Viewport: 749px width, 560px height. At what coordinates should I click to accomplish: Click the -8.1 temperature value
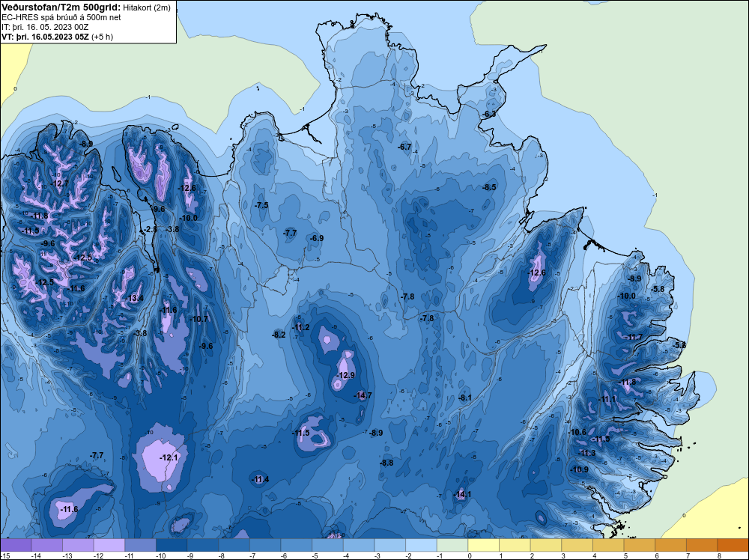(465, 398)
